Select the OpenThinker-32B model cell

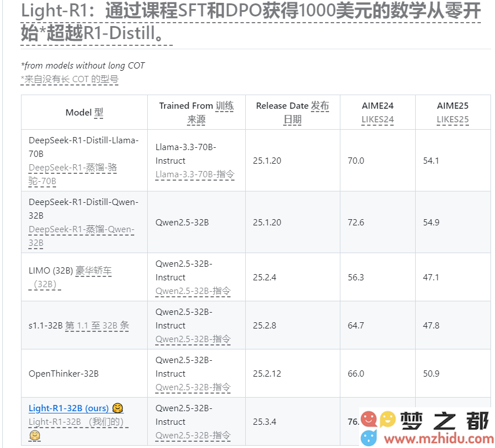pyautogui.click(x=84, y=373)
